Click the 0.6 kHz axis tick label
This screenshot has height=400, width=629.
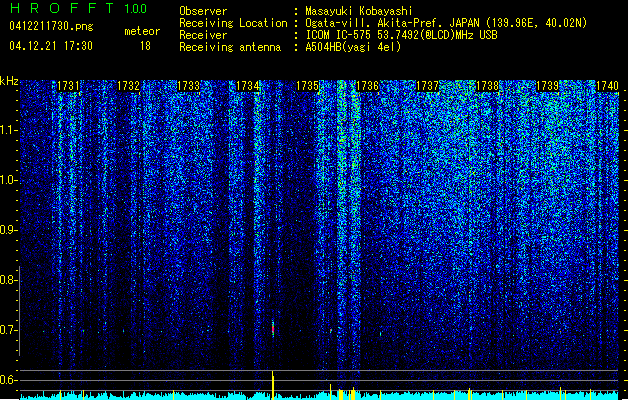(8, 380)
